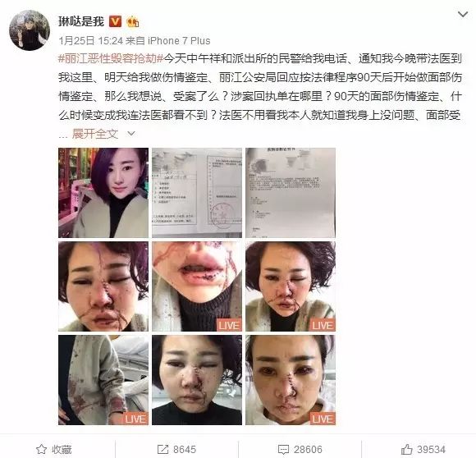Open user profile 琳哒是我
This screenshot has height=458, width=476.
click(81, 21)
